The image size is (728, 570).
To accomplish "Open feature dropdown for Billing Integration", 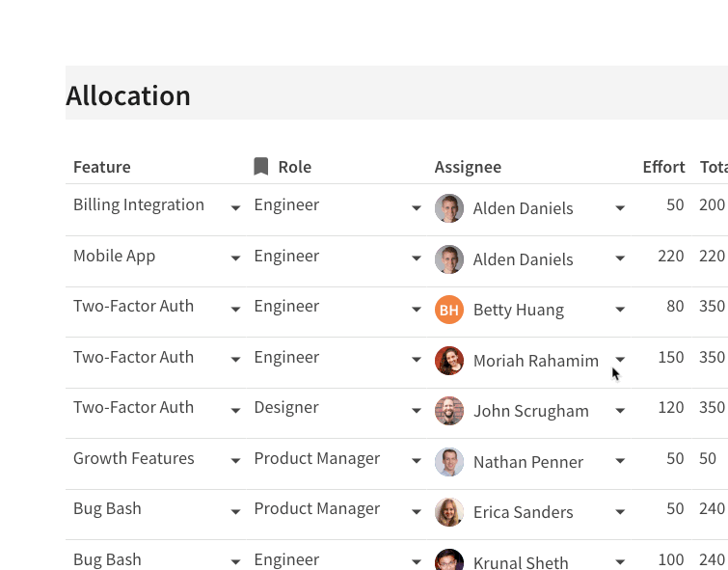I will click(x=236, y=207).
